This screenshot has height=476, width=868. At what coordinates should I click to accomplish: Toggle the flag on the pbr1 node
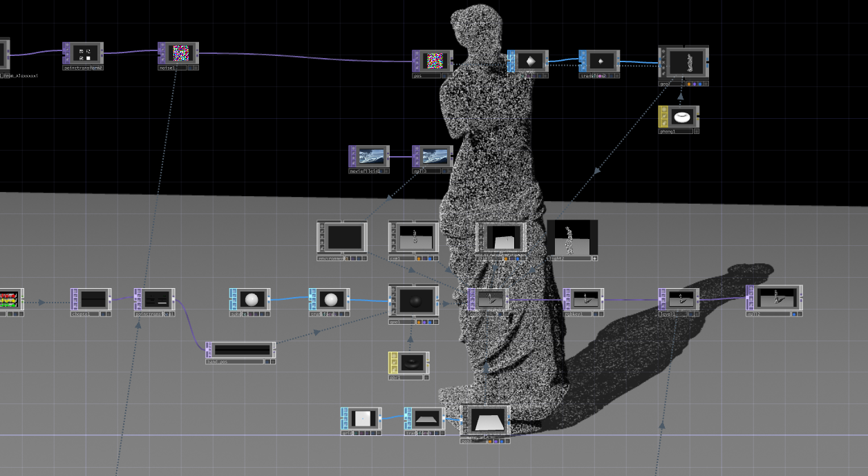(426, 377)
